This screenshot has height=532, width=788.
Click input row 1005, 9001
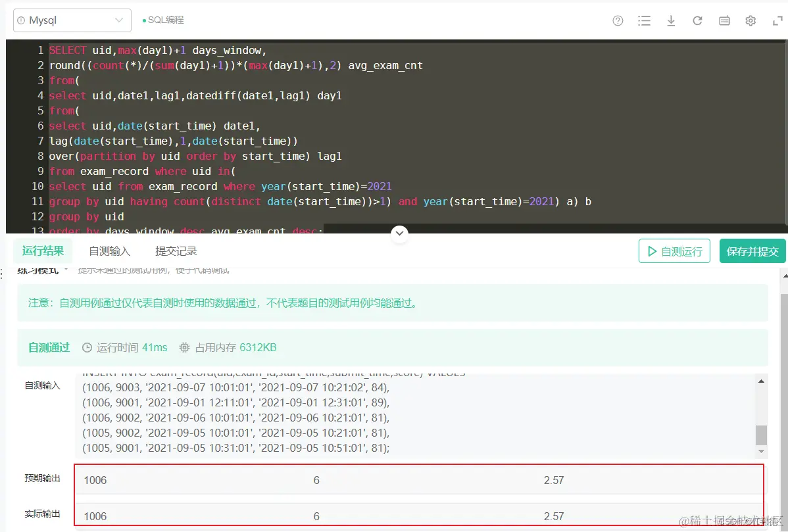(x=235, y=448)
